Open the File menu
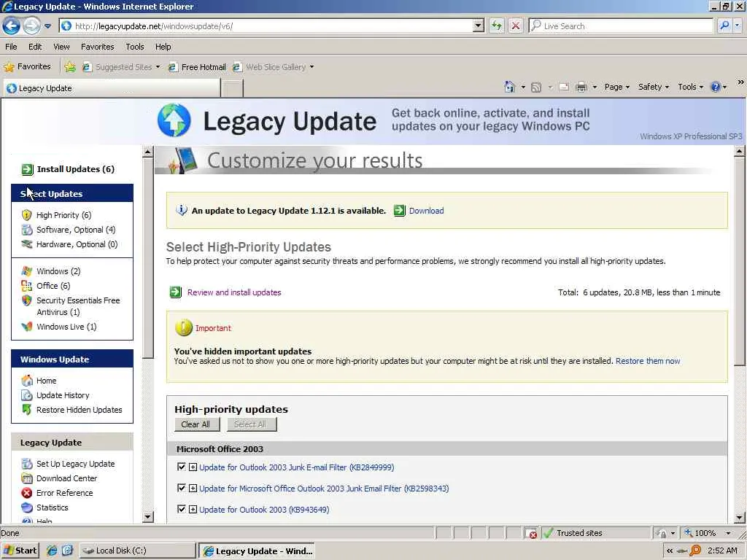Screen dimensions: 747x560 click(11, 47)
